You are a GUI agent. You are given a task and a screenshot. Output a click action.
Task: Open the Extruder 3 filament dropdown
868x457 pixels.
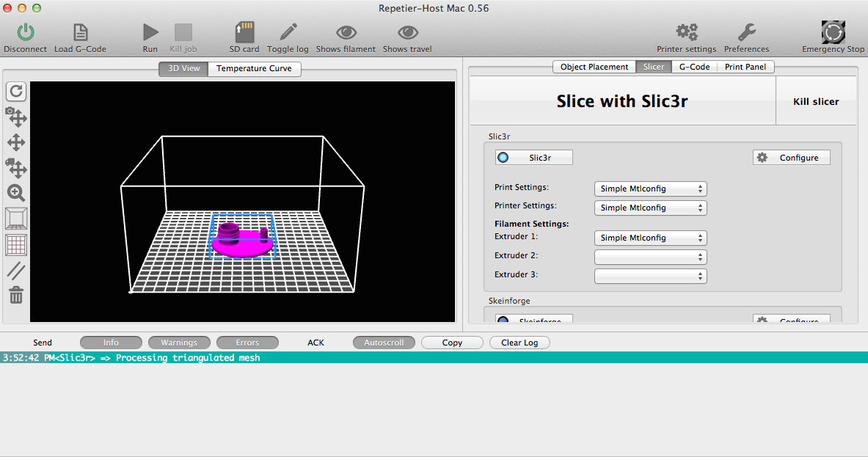click(650, 276)
